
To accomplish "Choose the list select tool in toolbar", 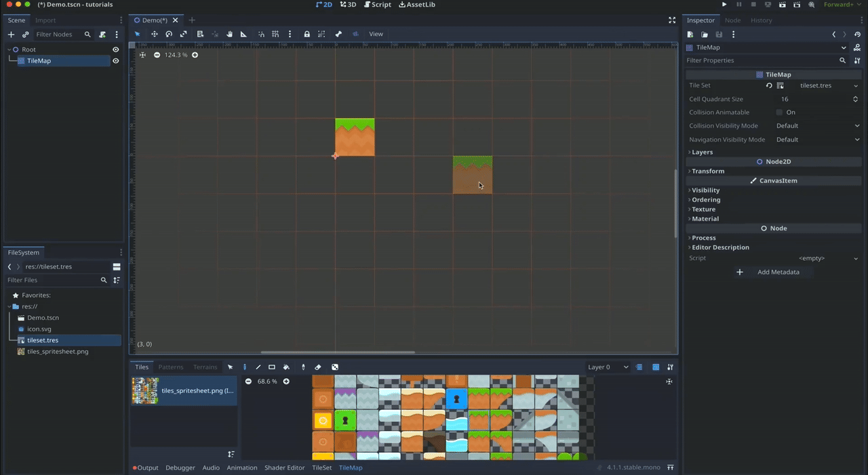I will coord(200,34).
